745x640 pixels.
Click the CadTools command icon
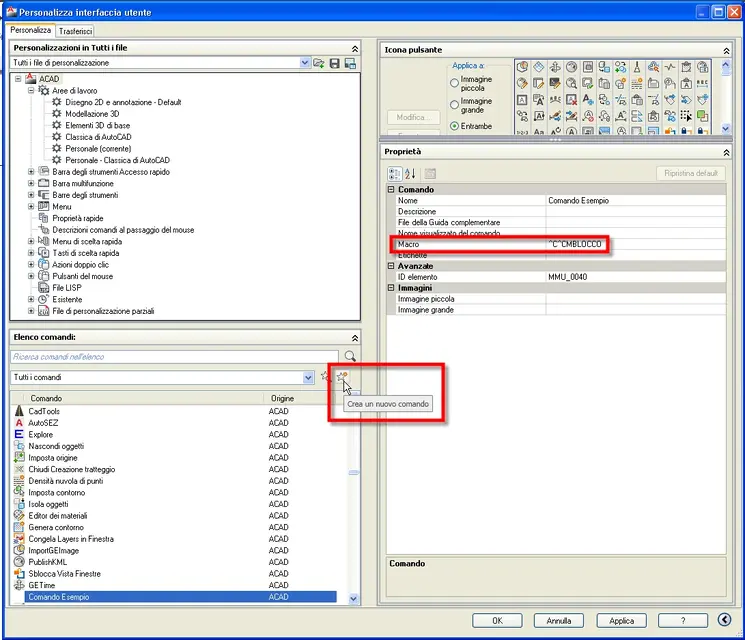tap(19, 411)
